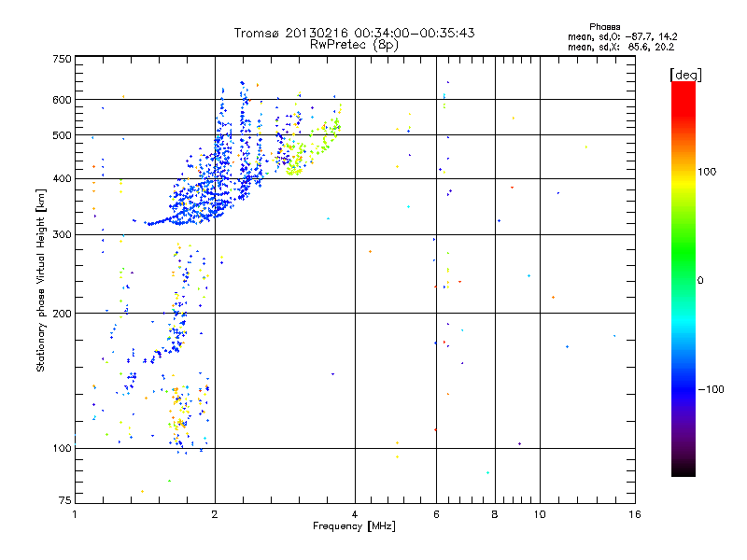747x560 pixels.
Task: Click the plot title "Tromsø 20130216 00:34:00-00:35:43"
Action: point(354,33)
